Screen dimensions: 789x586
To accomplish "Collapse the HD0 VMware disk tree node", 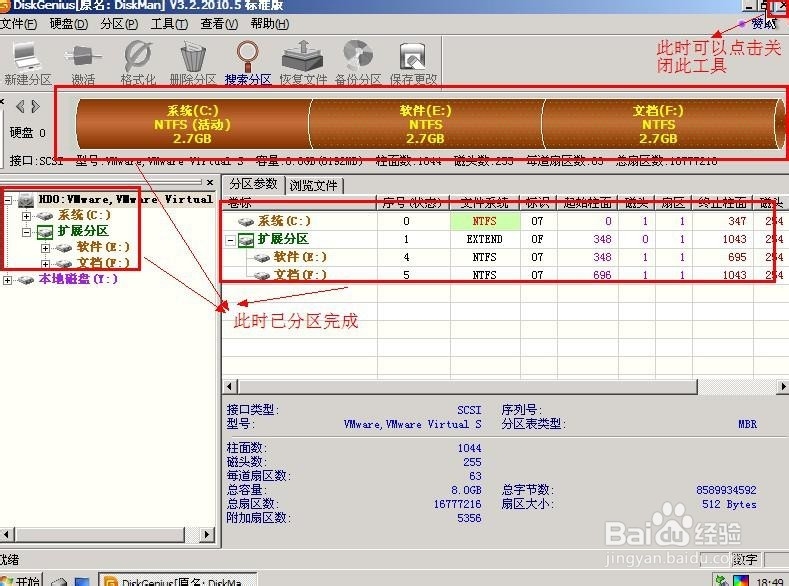I will pyautogui.click(x=8, y=200).
